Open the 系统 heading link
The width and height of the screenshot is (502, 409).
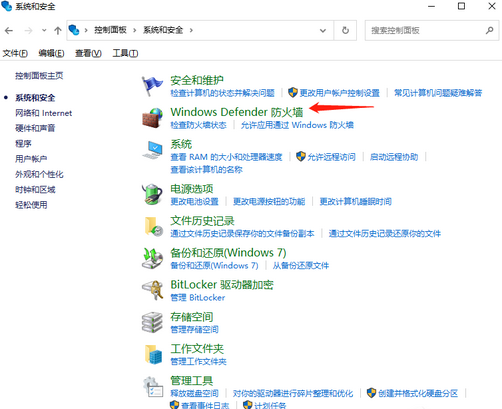[181, 144]
